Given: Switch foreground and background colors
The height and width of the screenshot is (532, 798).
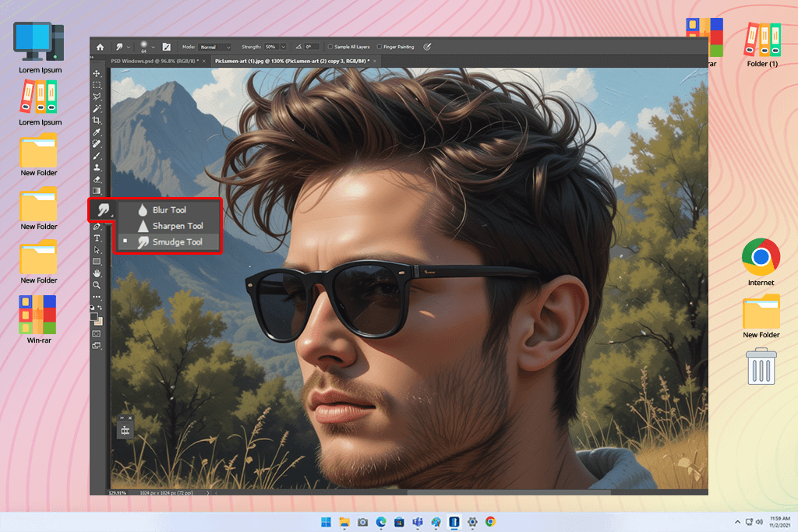Looking at the screenshot, I should point(100,308).
